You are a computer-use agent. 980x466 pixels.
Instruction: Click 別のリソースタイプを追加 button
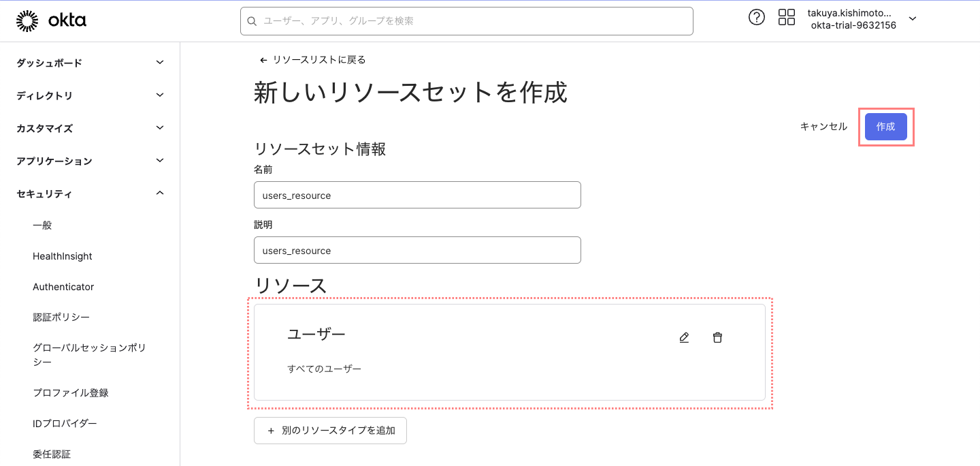pyautogui.click(x=330, y=431)
